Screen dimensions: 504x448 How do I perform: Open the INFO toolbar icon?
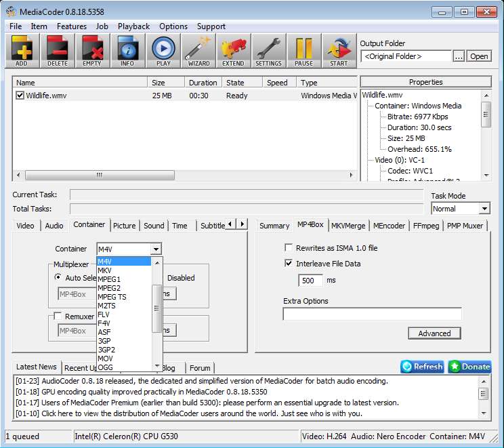[x=128, y=51]
